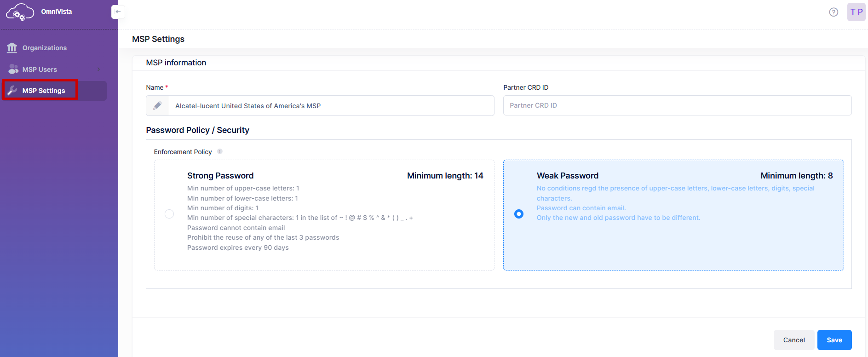
Task: Open the help question mark icon
Action: [x=833, y=12]
